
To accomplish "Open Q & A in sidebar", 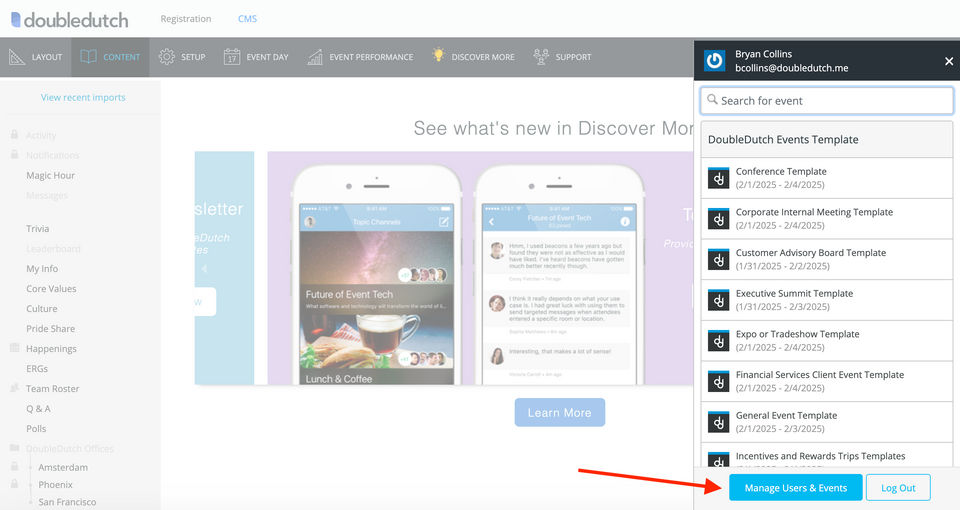I will pos(38,408).
